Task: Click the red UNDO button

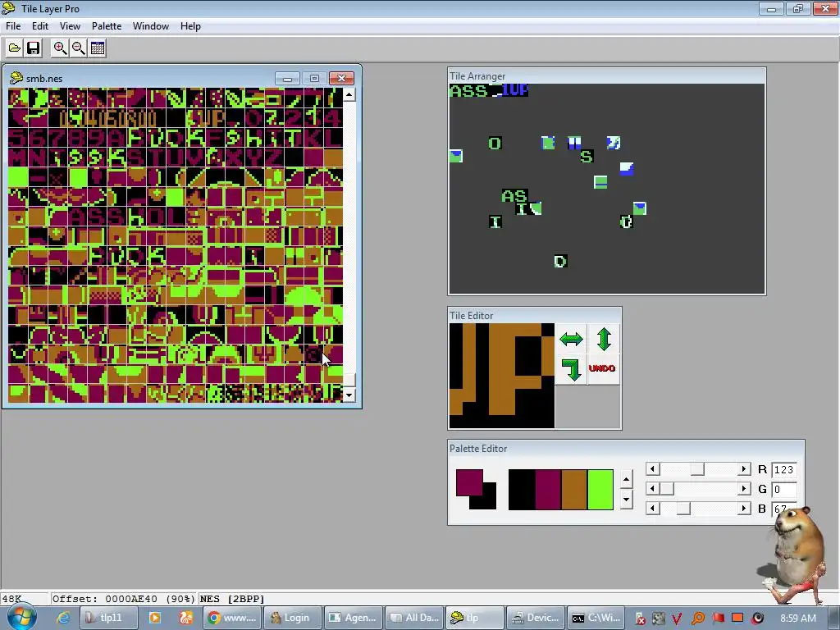Action: click(x=602, y=368)
